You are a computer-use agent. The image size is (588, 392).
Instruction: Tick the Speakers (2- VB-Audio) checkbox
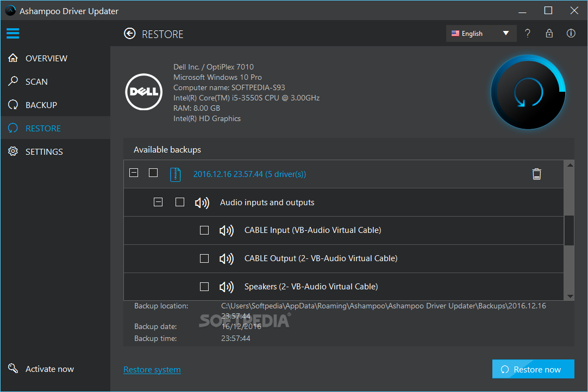pos(204,287)
